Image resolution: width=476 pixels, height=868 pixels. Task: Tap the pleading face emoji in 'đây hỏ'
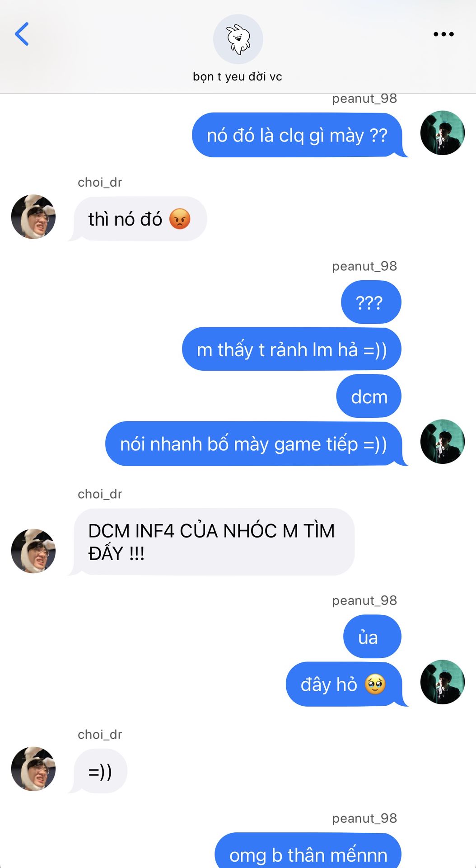click(375, 684)
